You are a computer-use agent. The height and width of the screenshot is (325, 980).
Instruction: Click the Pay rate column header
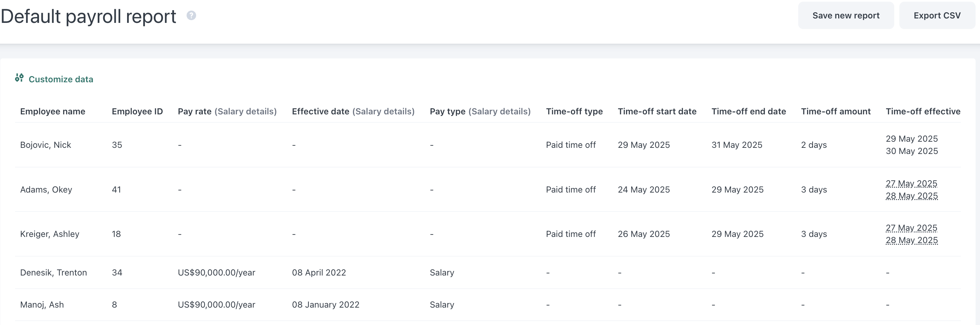click(x=227, y=111)
